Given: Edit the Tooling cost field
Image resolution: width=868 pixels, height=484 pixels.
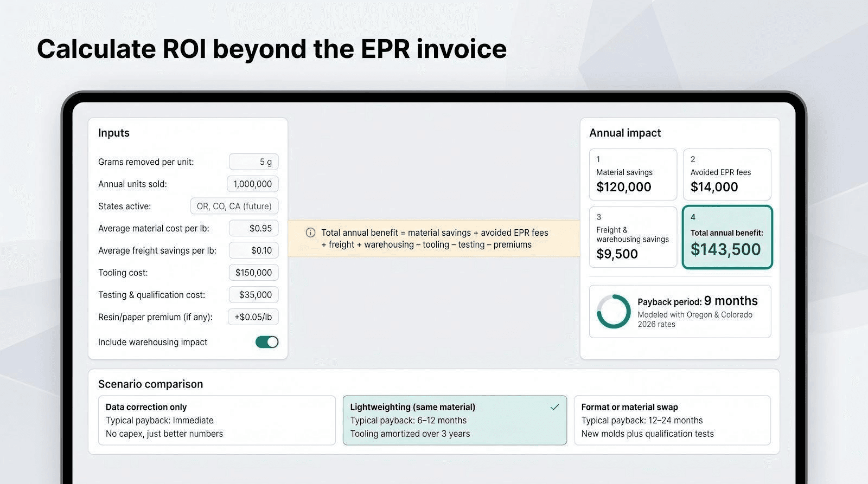Looking at the screenshot, I should [x=253, y=273].
